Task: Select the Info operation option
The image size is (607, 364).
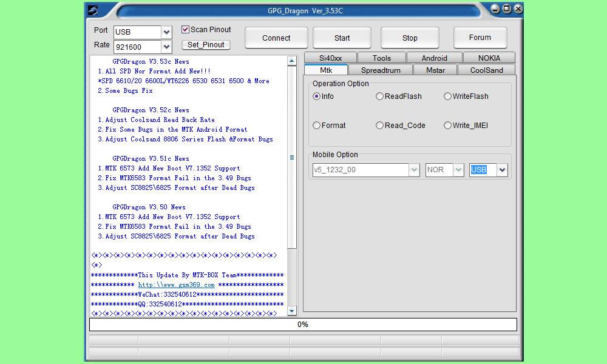Action: tap(317, 96)
